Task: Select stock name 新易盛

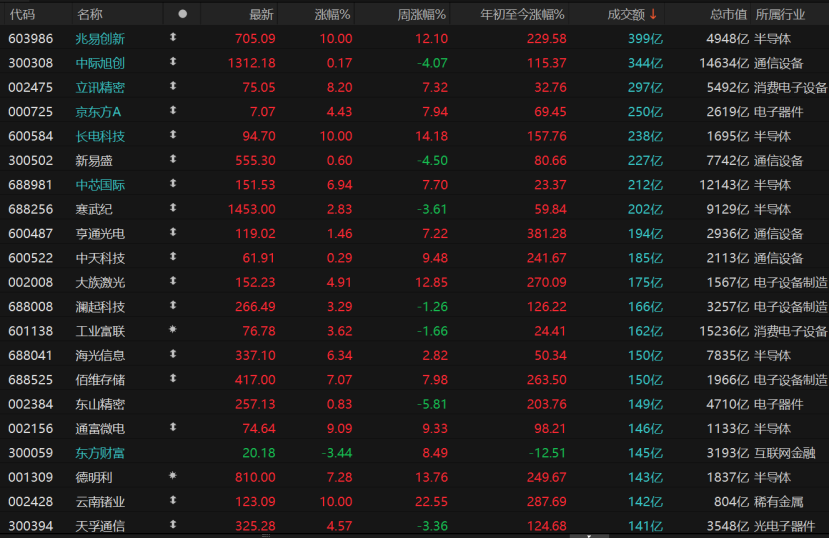Action: tap(94, 160)
